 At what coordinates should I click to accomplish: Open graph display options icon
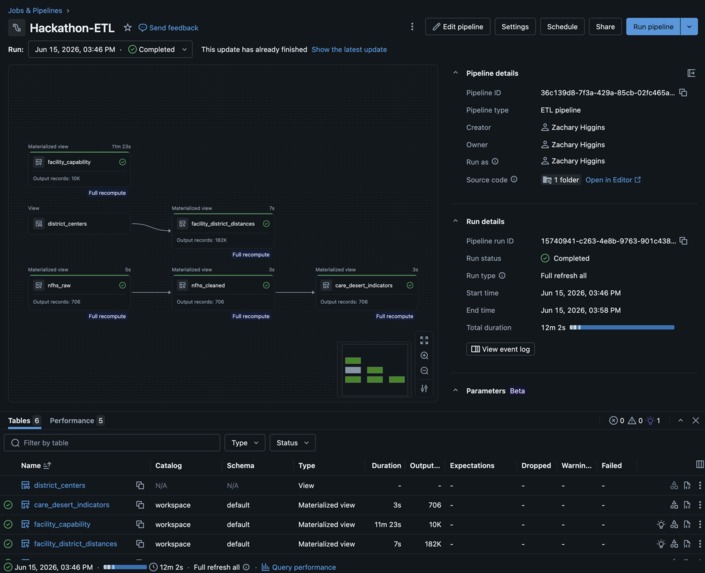coord(424,388)
